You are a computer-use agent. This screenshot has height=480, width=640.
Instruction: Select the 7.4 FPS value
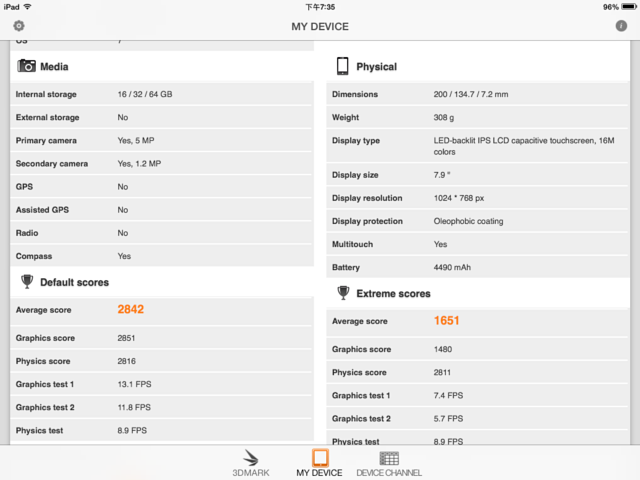[x=448, y=396]
